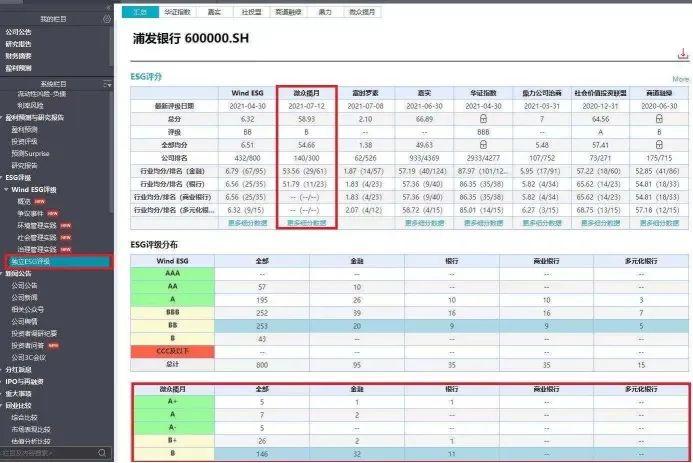
Task: Select the highlighted 独立ESG评级 tree item
Action: (59, 262)
